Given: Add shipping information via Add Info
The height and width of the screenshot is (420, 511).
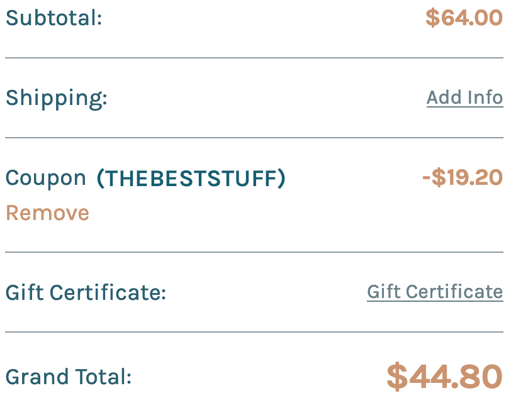Looking at the screenshot, I should click(x=464, y=98).
